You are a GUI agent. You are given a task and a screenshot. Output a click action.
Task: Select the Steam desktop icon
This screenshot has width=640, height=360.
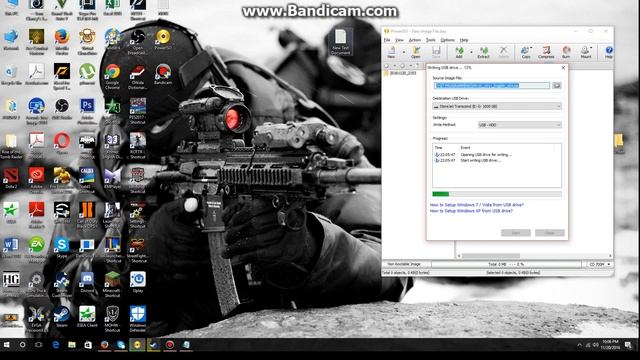[62, 317]
